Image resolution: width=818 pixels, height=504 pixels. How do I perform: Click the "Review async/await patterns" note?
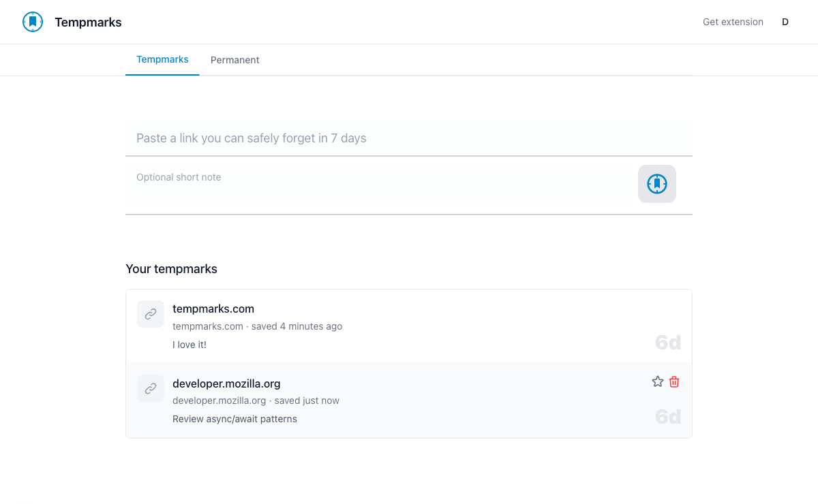pyautogui.click(x=234, y=419)
